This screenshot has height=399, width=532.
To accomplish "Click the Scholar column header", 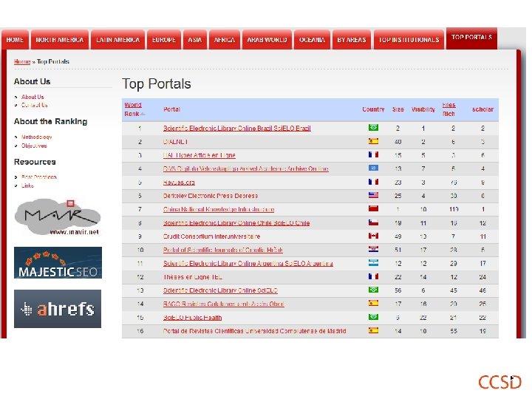I will coord(482,109).
